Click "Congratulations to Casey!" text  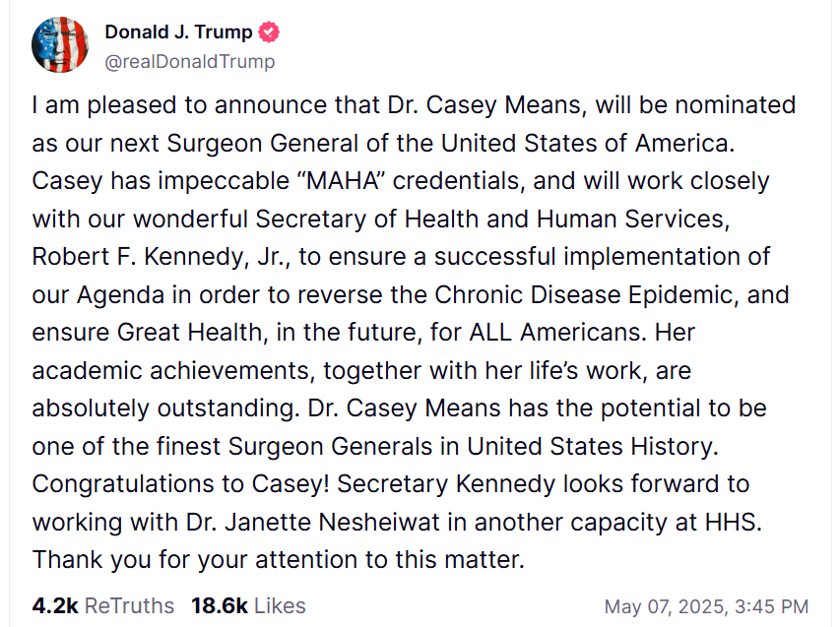(x=180, y=484)
